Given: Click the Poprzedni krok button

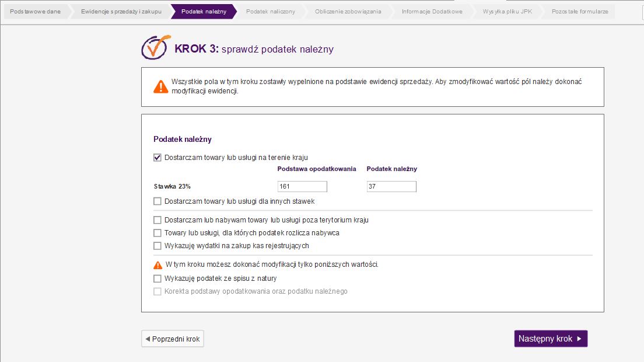Looking at the screenshot, I should coord(173,339).
